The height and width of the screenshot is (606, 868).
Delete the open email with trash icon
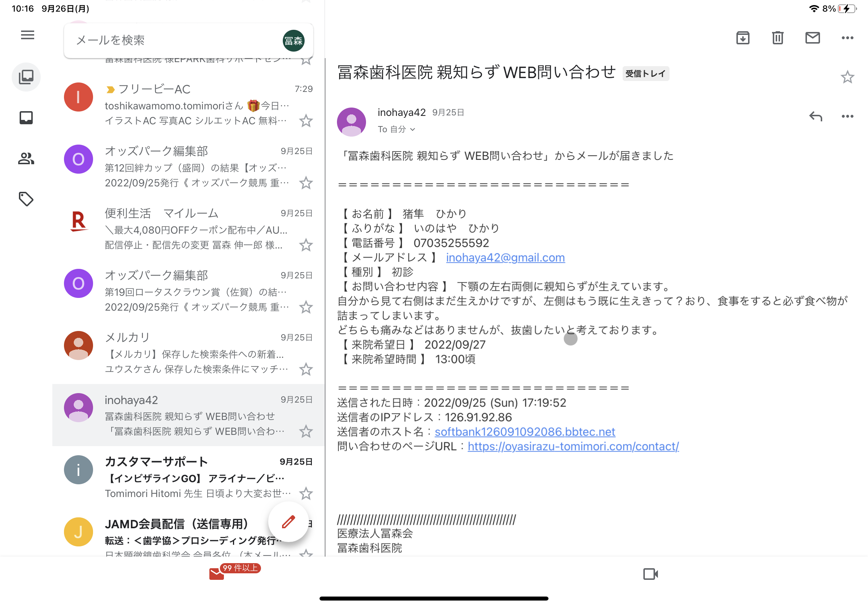777,38
